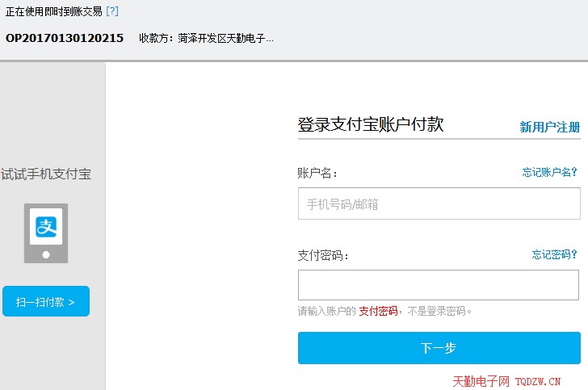Click the 正在使用即时到账交易 notice text

(54, 11)
